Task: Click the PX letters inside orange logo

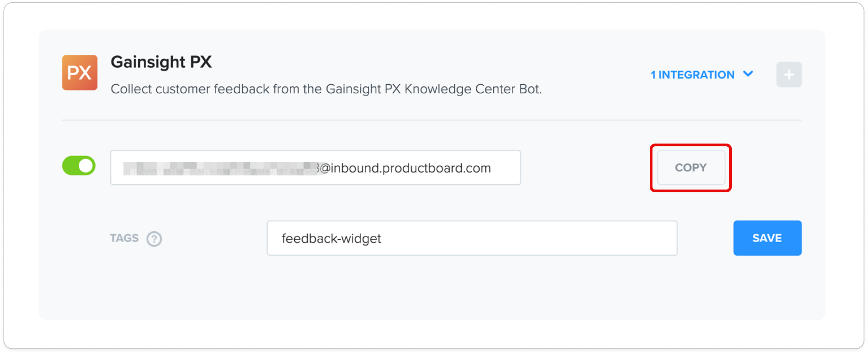Action: click(x=79, y=73)
